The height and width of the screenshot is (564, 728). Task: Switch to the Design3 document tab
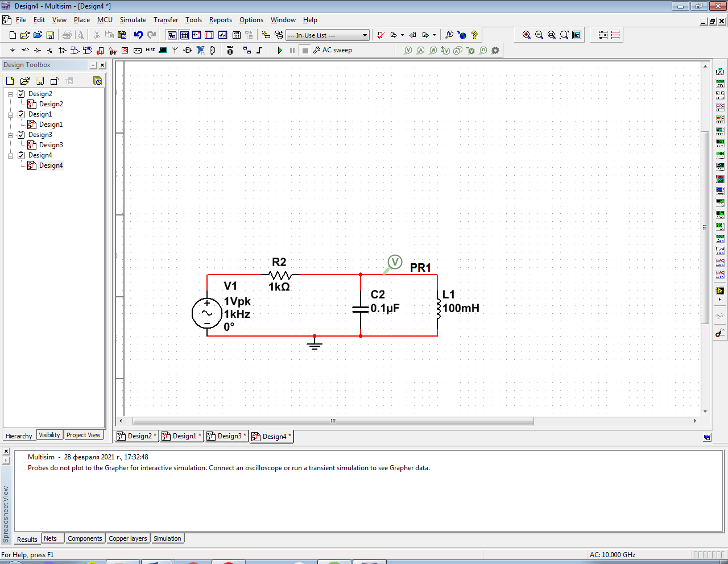(x=227, y=436)
